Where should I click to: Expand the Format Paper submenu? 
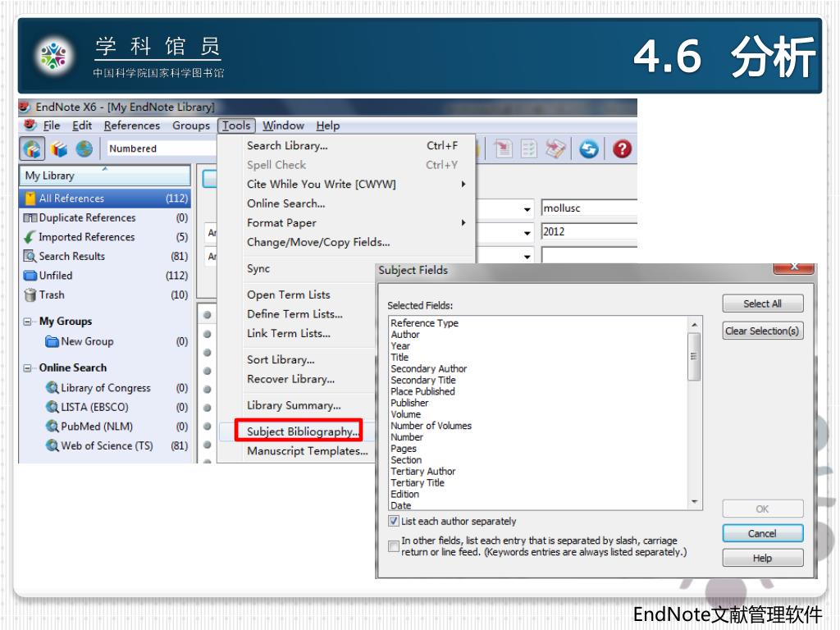pos(463,222)
